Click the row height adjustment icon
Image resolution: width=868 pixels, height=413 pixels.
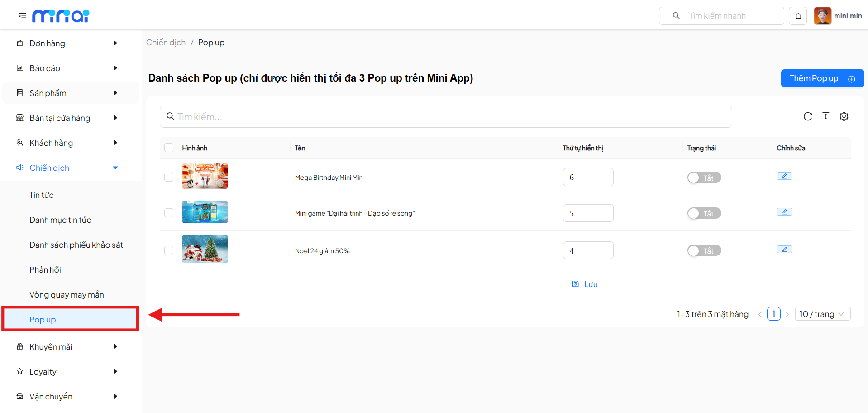tap(826, 116)
